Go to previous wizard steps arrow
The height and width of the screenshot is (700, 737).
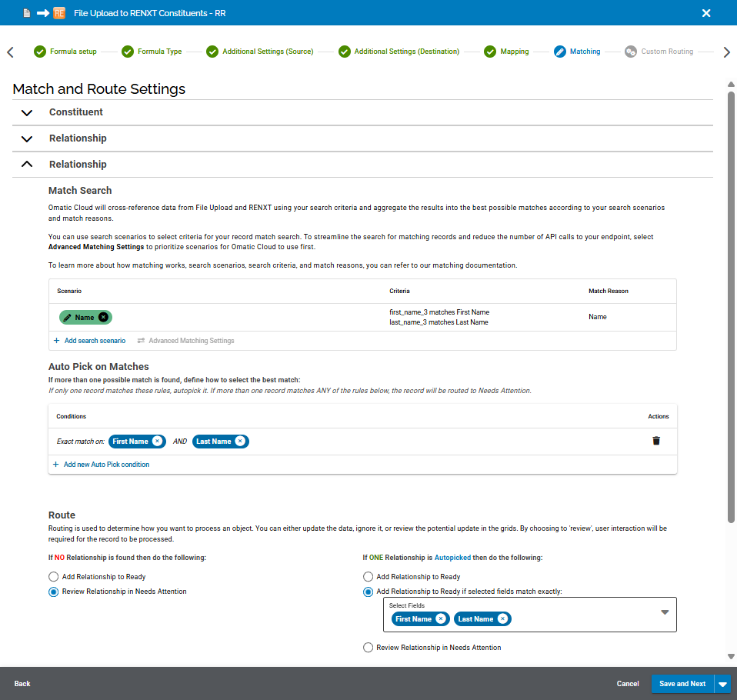(x=10, y=52)
